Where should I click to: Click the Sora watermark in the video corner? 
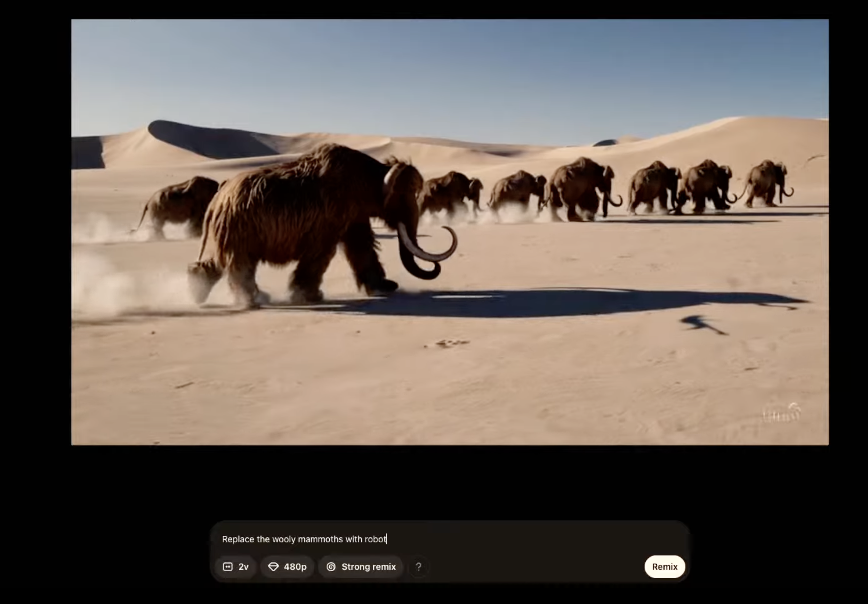[x=782, y=413]
